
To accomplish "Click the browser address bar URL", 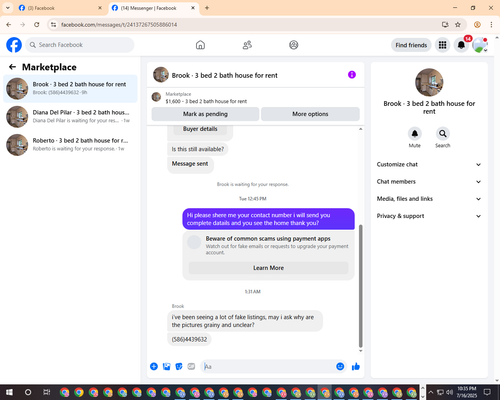I will point(119,25).
